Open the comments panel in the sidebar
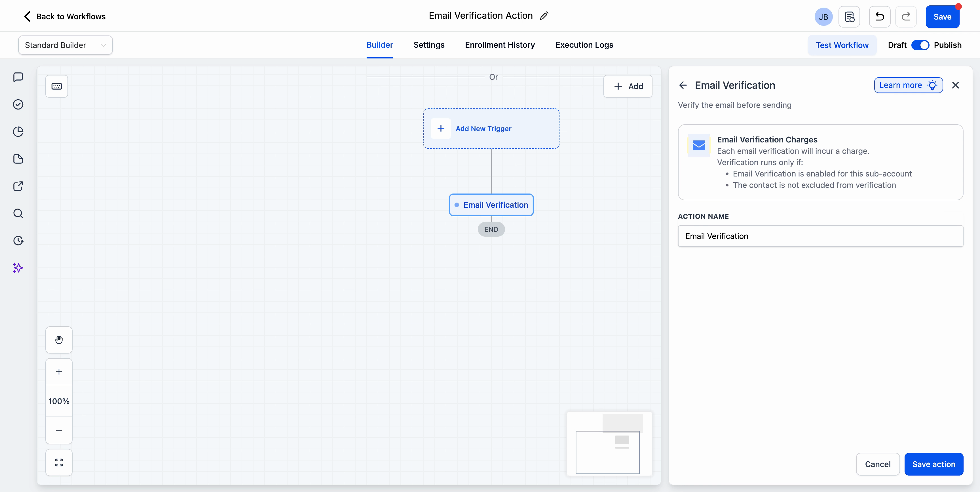The image size is (980, 492). pyautogui.click(x=18, y=77)
